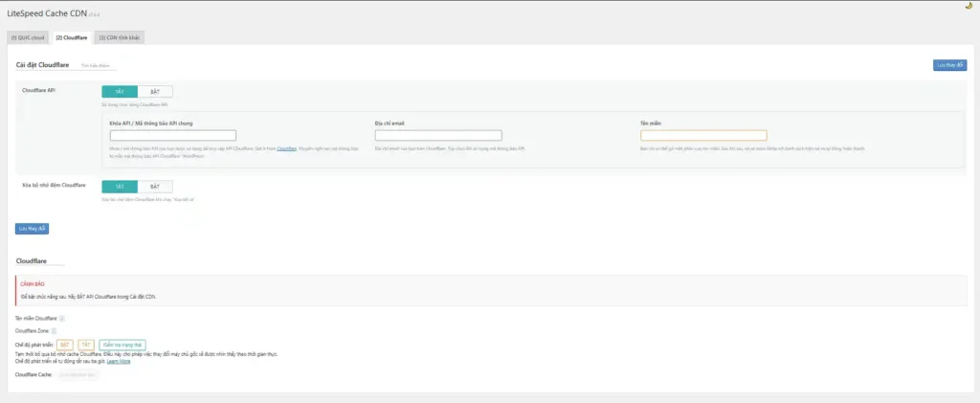
Task: Click the crescent moon icon in the corner
Action: pos(969,6)
